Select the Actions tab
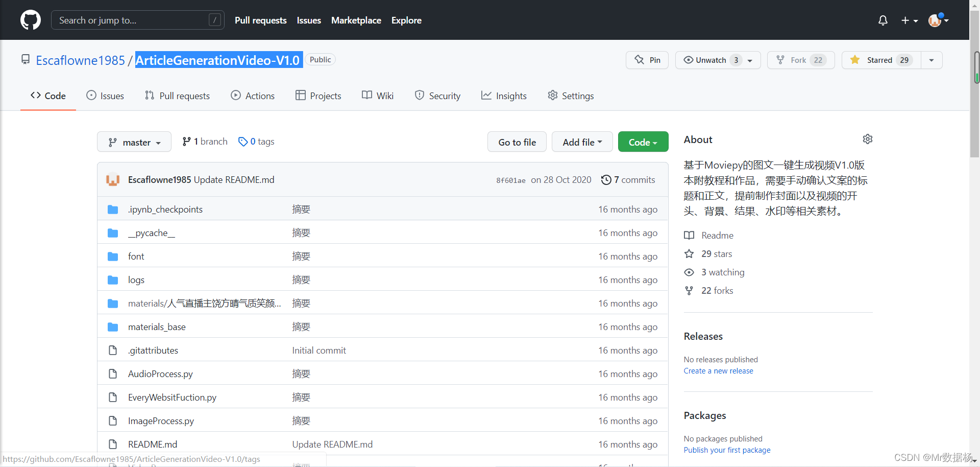This screenshot has height=467, width=980. [253, 96]
